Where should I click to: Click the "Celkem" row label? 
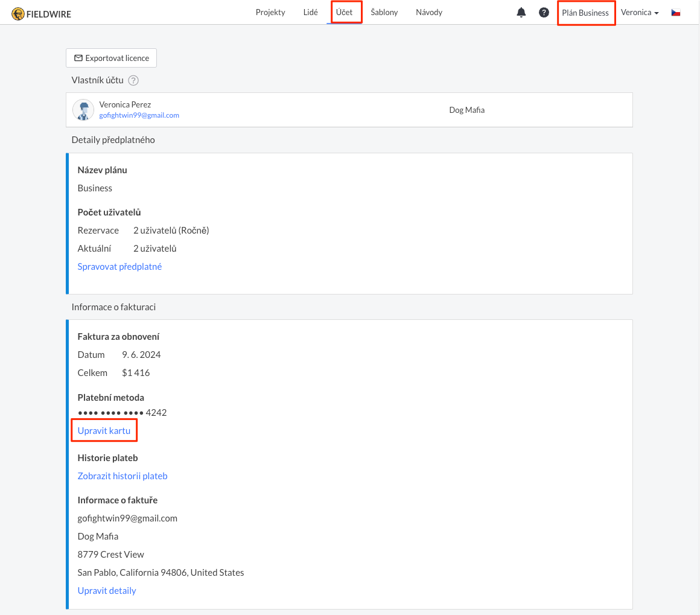pos(92,373)
